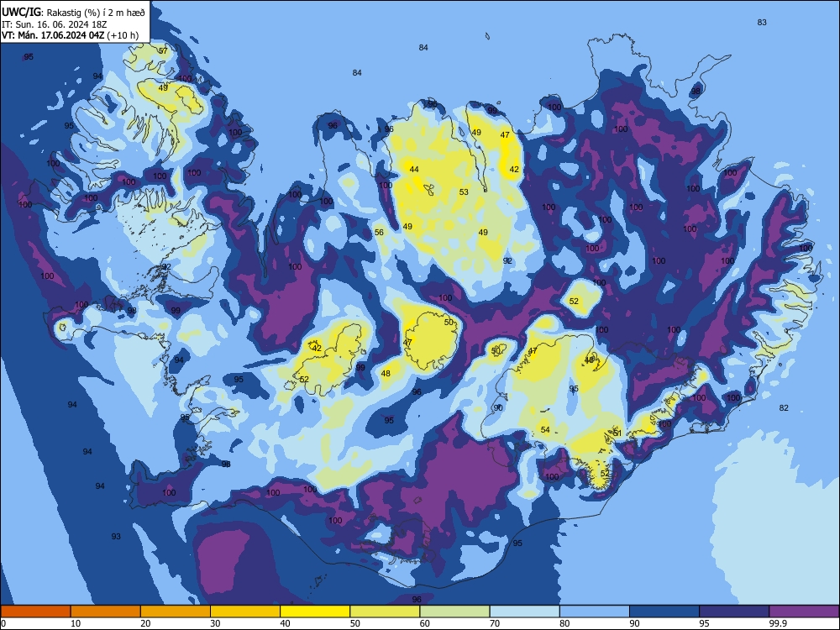Viewport: 840px width, 630px height.
Task: Click the humidity value '54' on the map
Action: coord(545,429)
